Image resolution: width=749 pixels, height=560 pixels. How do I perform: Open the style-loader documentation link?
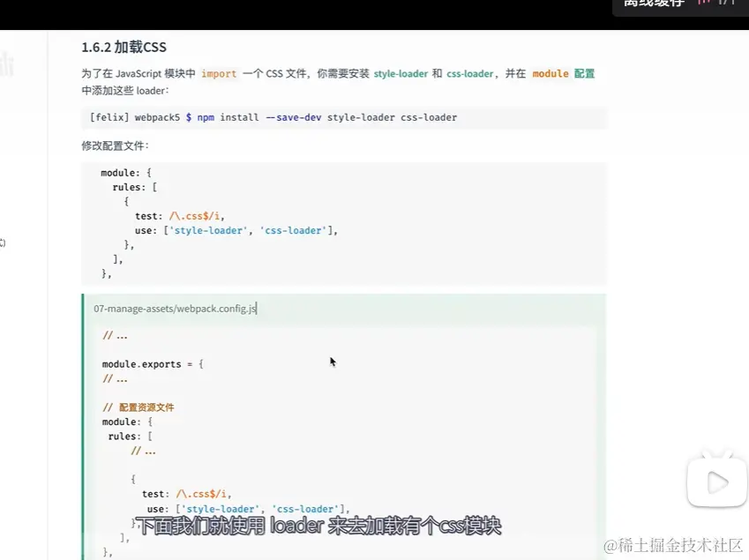pyautogui.click(x=401, y=73)
